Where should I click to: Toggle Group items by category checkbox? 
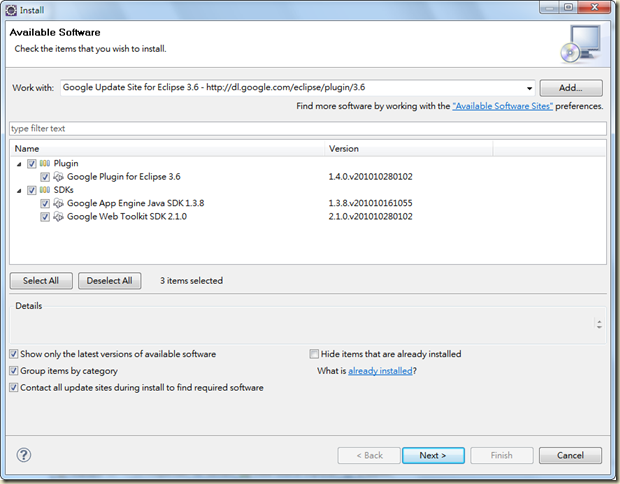click(14, 371)
